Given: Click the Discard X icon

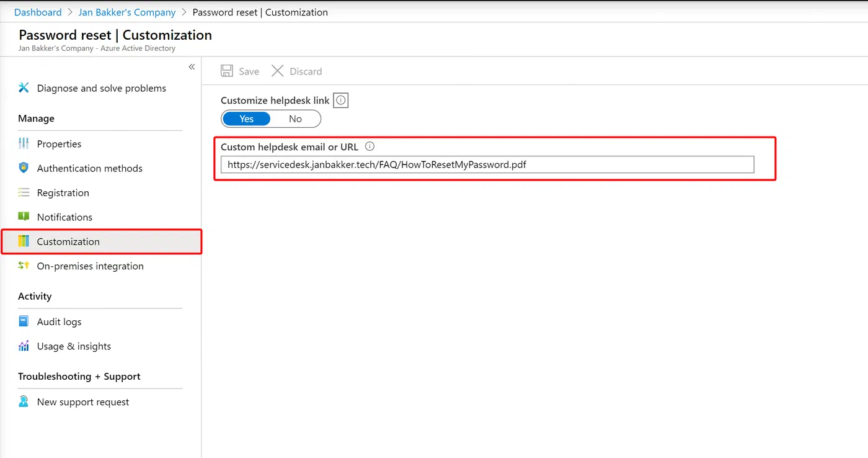Looking at the screenshot, I should pos(277,71).
